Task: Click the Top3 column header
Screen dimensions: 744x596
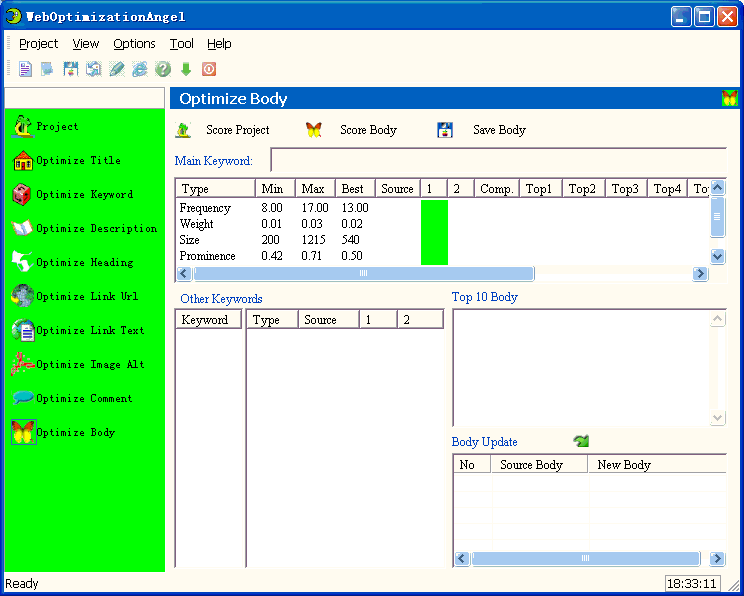Action: [626, 189]
